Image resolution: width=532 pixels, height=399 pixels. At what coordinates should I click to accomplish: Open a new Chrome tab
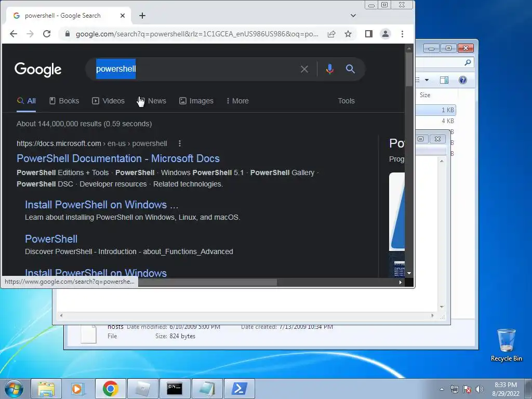142,16
